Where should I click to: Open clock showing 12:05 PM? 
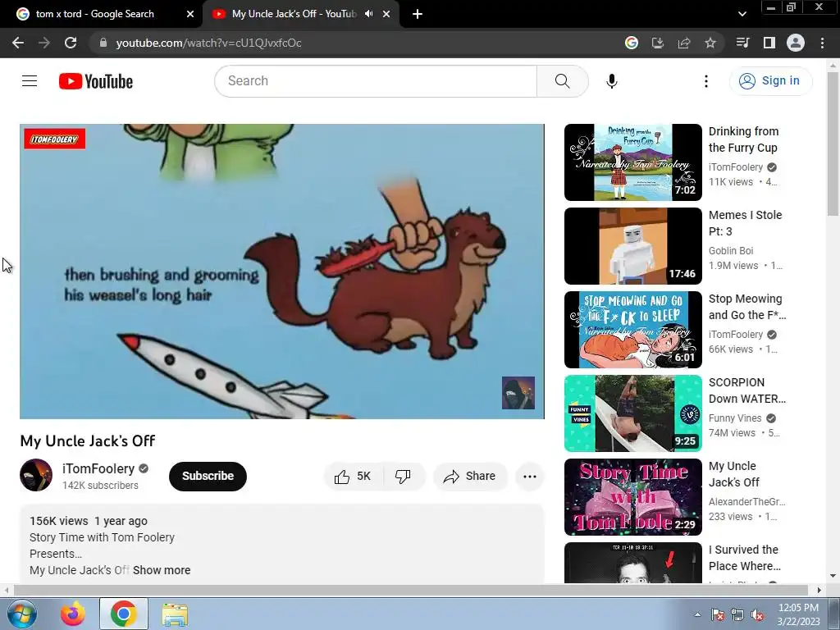tap(798, 614)
